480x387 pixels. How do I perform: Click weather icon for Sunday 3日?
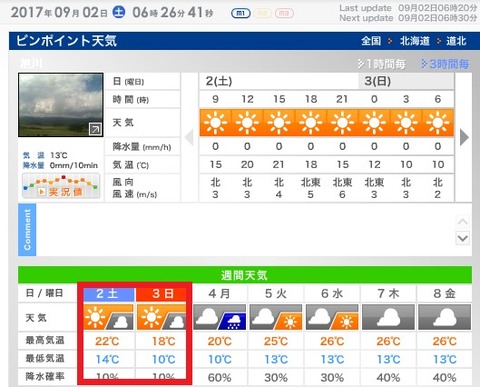pyautogui.click(x=163, y=317)
